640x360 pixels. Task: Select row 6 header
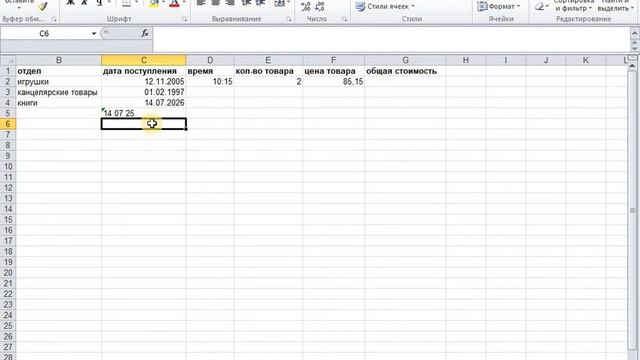8,124
